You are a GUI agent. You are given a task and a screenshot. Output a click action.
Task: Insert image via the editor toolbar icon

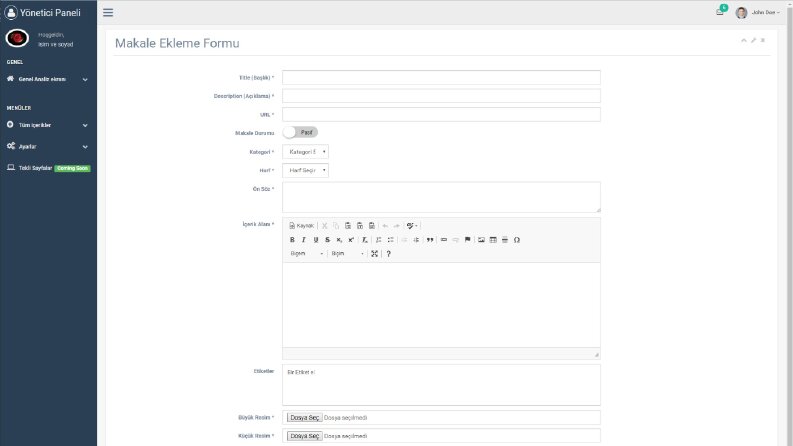tap(481, 240)
